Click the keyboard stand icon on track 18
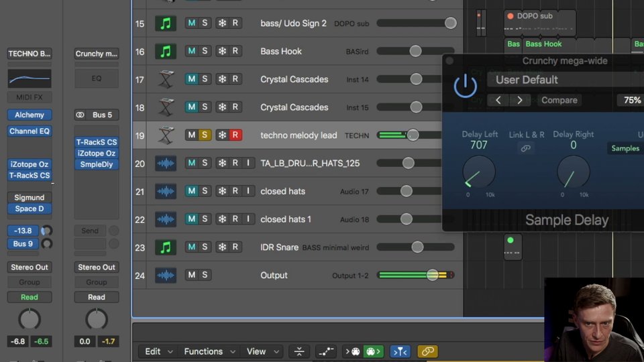This screenshot has width=644, height=362. click(166, 107)
